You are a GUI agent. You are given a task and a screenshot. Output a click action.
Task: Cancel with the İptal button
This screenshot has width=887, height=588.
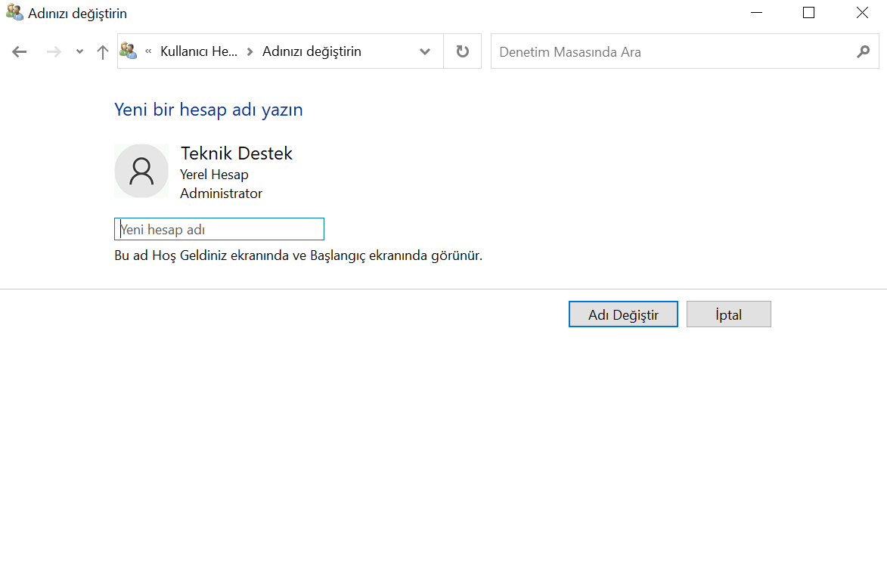pyautogui.click(x=727, y=314)
